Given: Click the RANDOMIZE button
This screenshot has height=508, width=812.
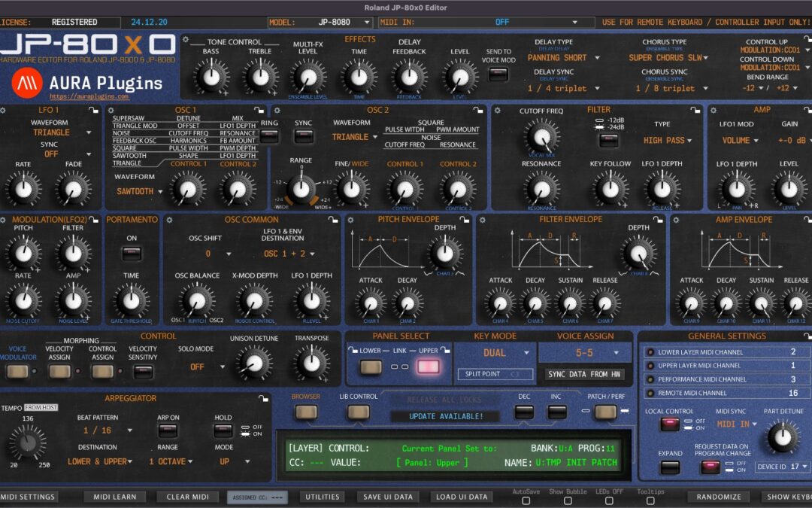Looking at the screenshot, I should [720, 497].
